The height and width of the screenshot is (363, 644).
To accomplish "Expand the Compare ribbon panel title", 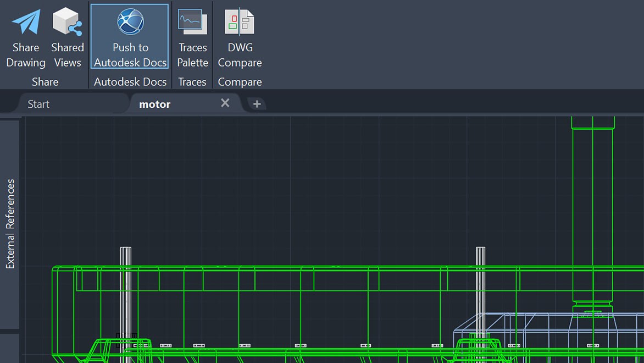I will pyautogui.click(x=240, y=81).
